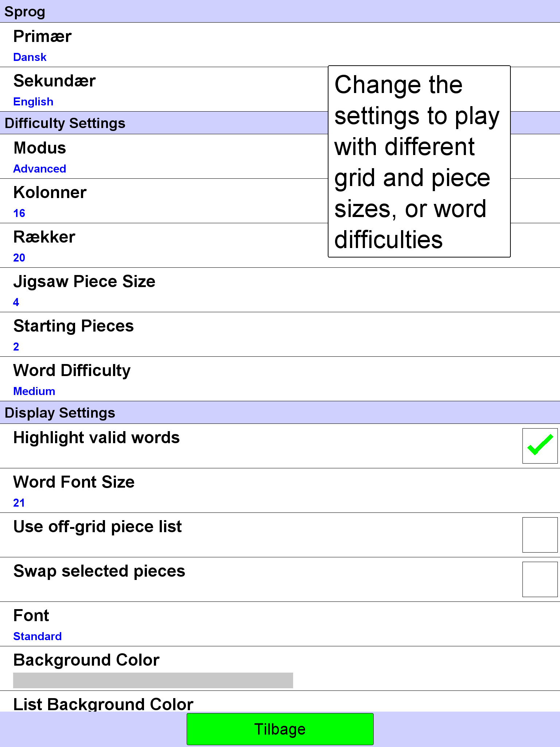Image resolution: width=560 pixels, height=747 pixels.
Task: Enable Use off-grid piece list checkbox
Action: 540,535
